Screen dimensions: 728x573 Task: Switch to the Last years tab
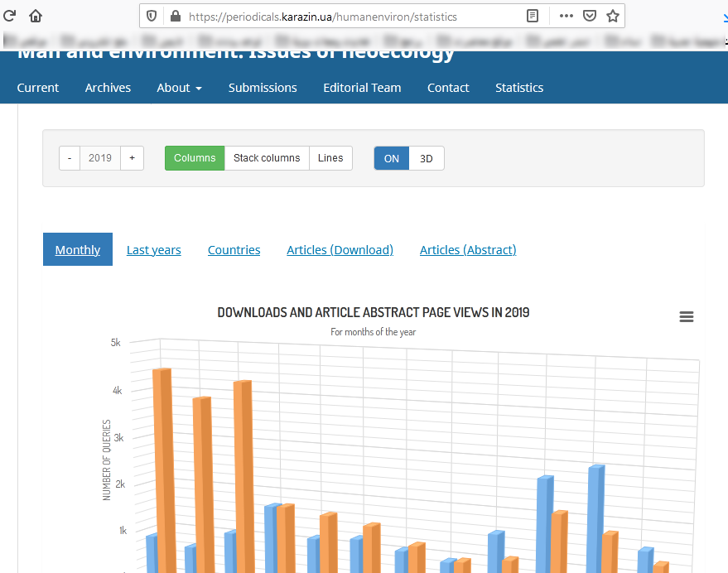pos(154,250)
